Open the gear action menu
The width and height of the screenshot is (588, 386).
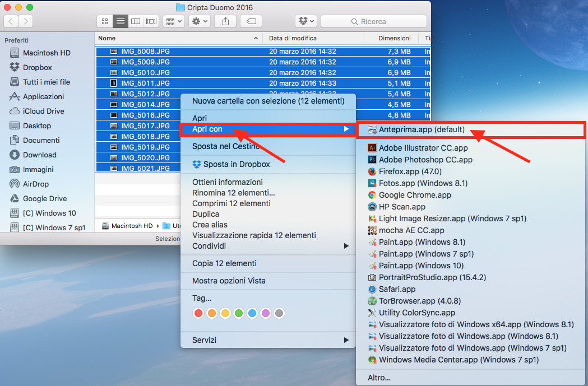click(x=200, y=21)
